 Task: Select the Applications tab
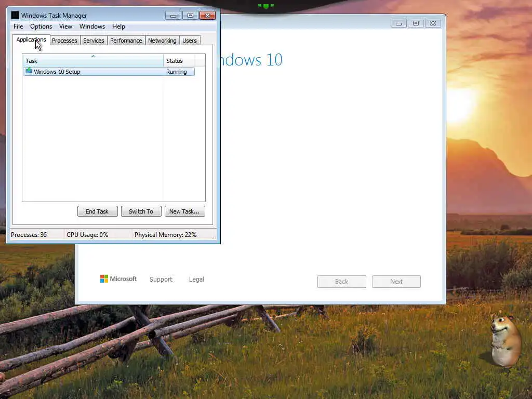coord(31,39)
